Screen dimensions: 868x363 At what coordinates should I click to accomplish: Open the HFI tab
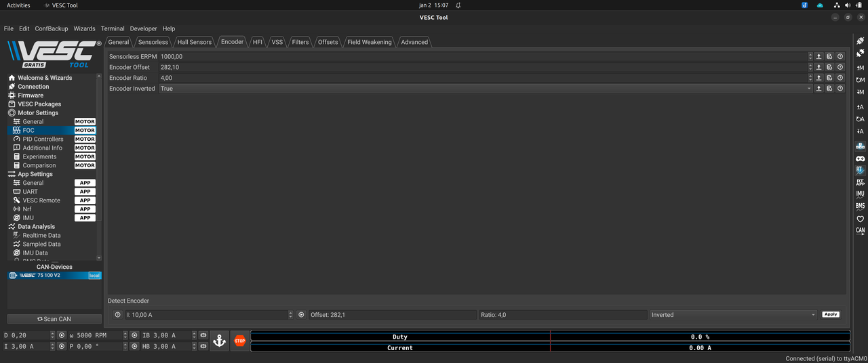click(258, 42)
